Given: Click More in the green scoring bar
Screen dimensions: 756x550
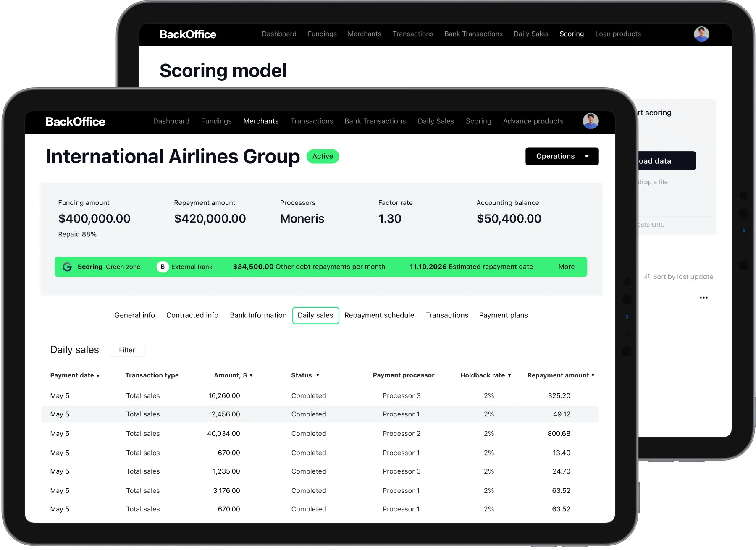Looking at the screenshot, I should point(567,267).
